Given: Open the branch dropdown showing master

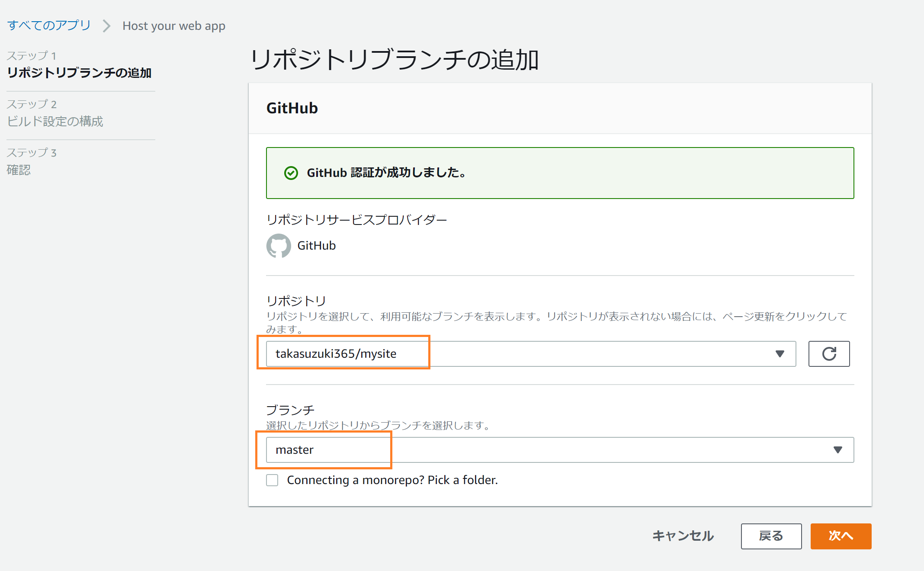Looking at the screenshot, I should coord(560,450).
